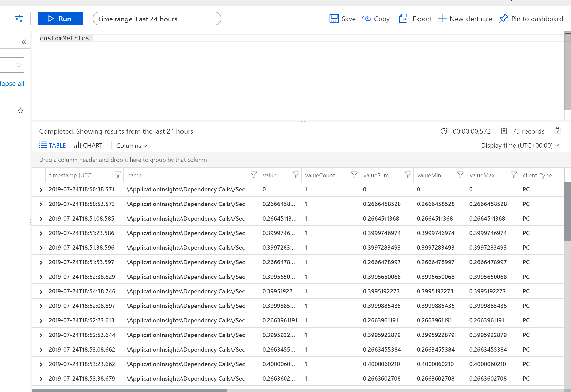Viewport: 571px width, 392px height.
Task: Click the Save disk icon
Action: [334, 19]
